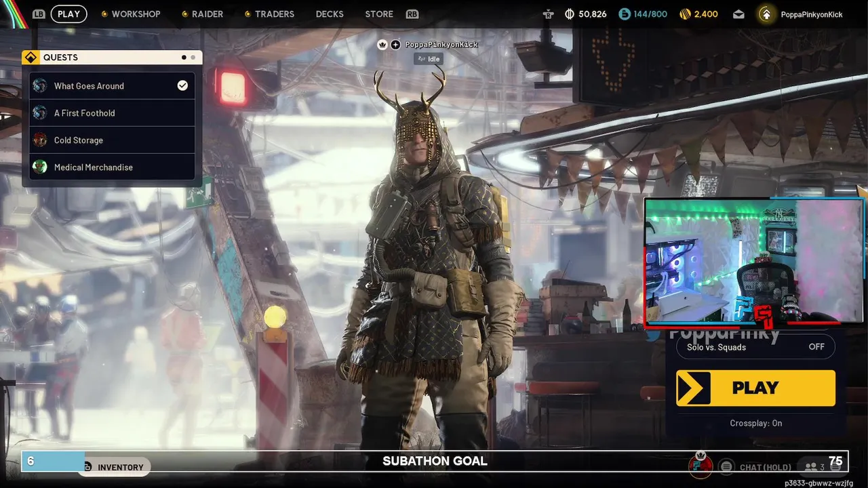Screen dimensions: 868x488
Task: Click the chat speech bubble icon
Action: [726, 466]
